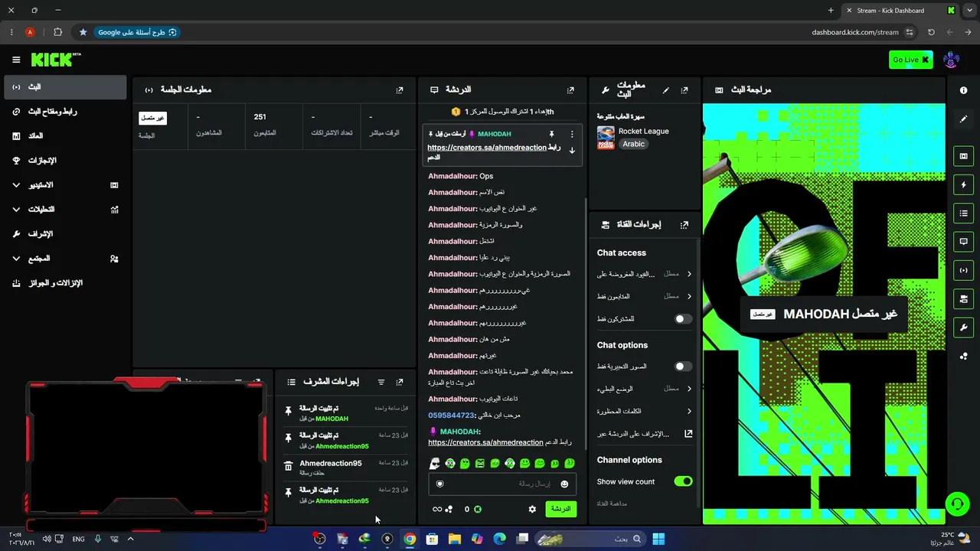Toggle the المشتركون فقط subscribers-only switch
The height and width of the screenshot is (551, 980).
click(x=683, y=319)
